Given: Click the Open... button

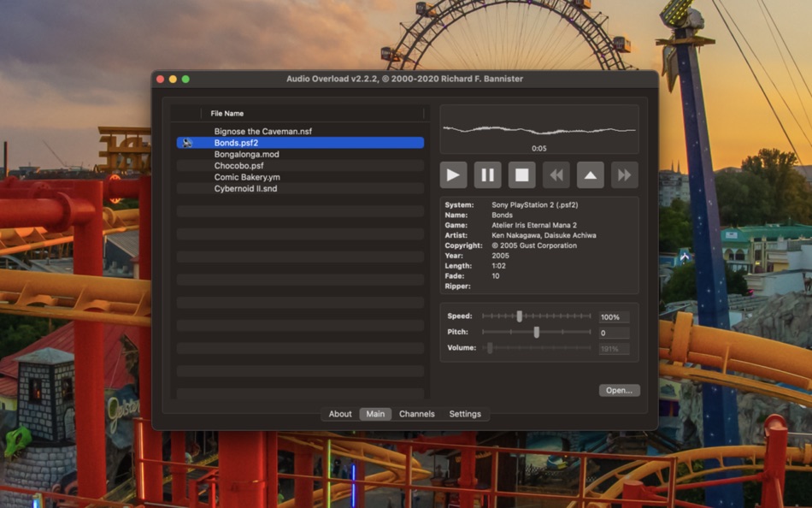Looking at the screenshot, I should click(617, 390).
